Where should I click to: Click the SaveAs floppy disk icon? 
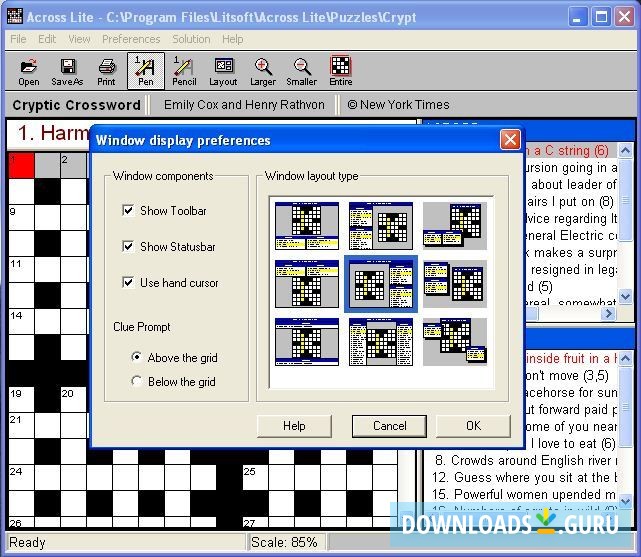pyautogui.click(x=67, y=71)
